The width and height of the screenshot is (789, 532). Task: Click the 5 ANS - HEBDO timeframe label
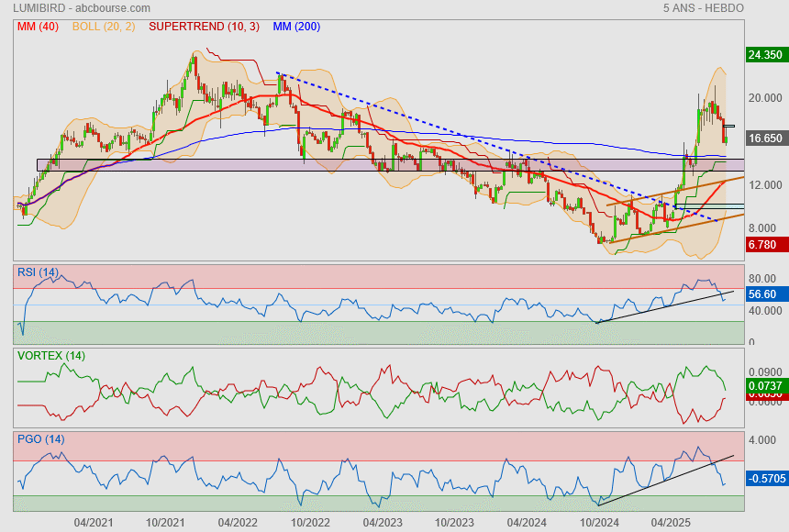point(703,8)
